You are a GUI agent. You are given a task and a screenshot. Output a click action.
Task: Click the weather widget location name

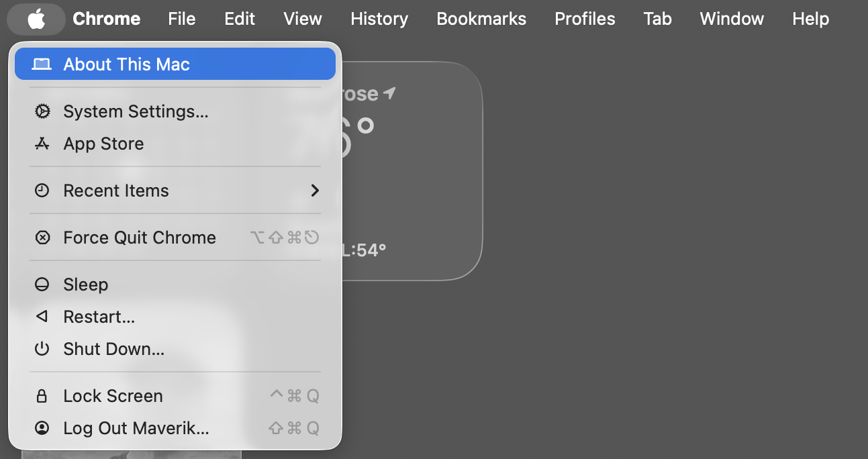coord(361,93)
